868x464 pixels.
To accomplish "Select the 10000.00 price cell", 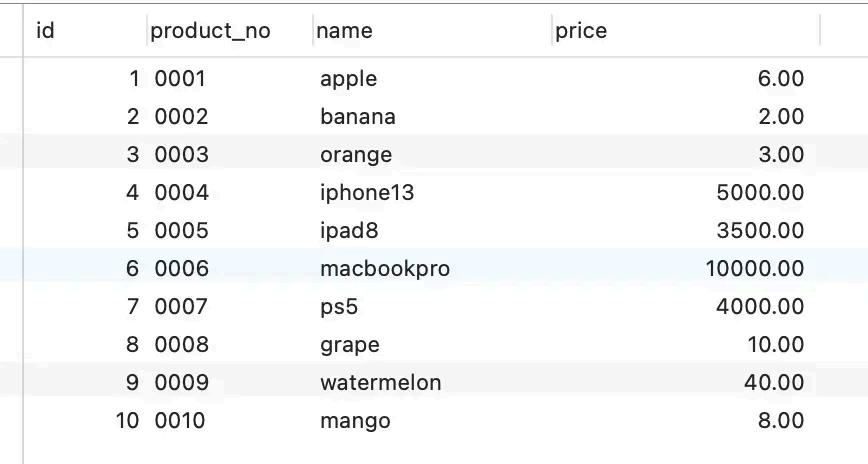I will pyautogui.click(x=754, y=269).
